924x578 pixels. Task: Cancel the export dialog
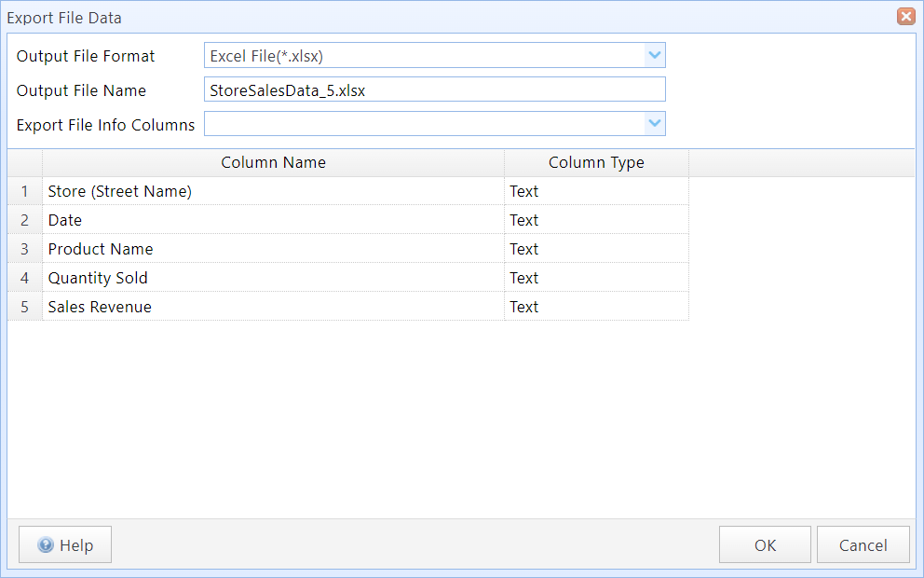[x=863, y=545]
